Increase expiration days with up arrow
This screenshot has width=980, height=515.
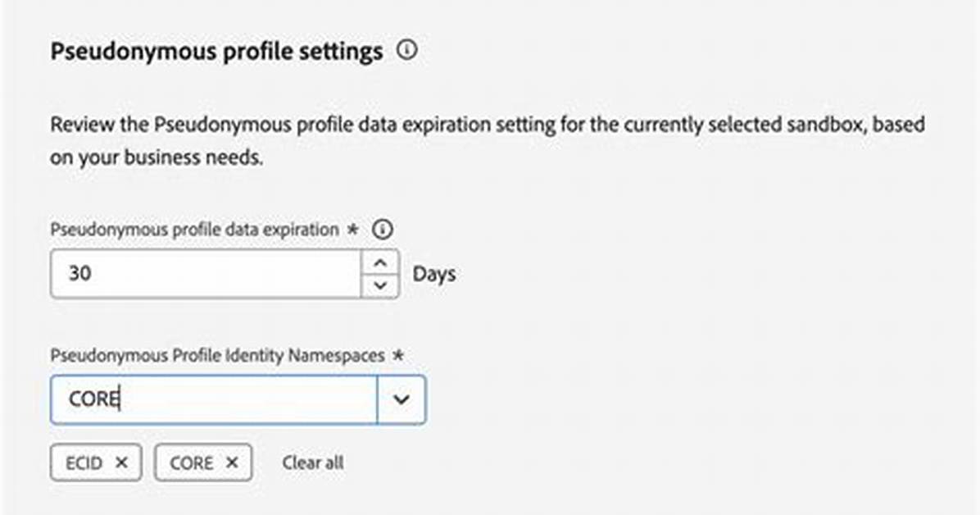(380, 262)
